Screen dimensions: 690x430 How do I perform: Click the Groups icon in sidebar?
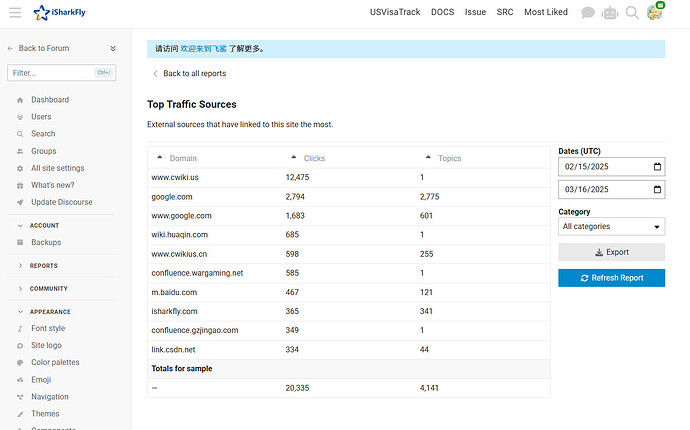[20, 151]
